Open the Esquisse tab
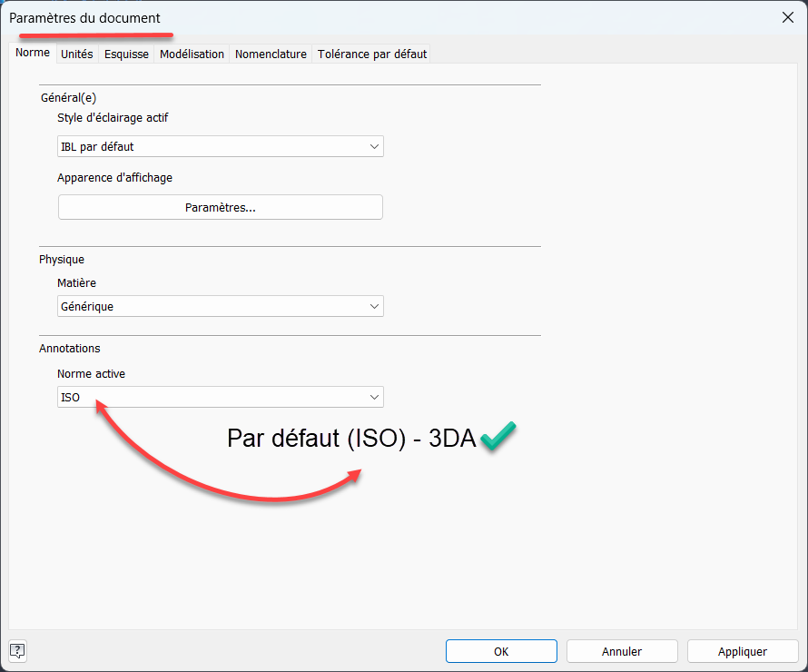The width and height of the screenshot is (808, 672). [x=126, y=54]
